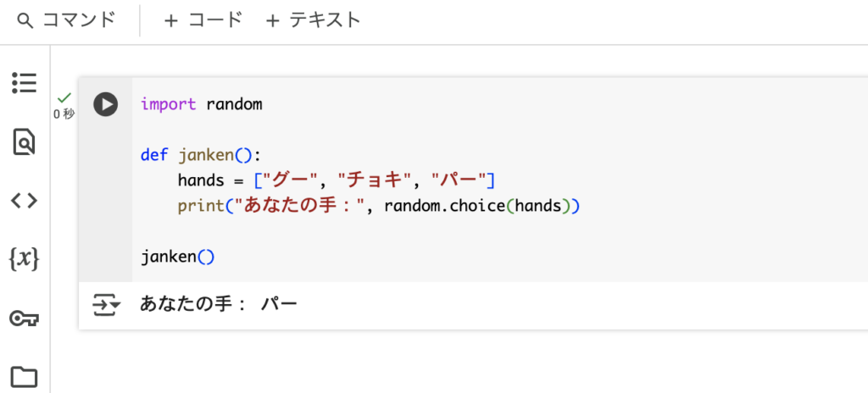Open the コマンド command search
This screenshot has height=393, width=868.
(66, 20)
